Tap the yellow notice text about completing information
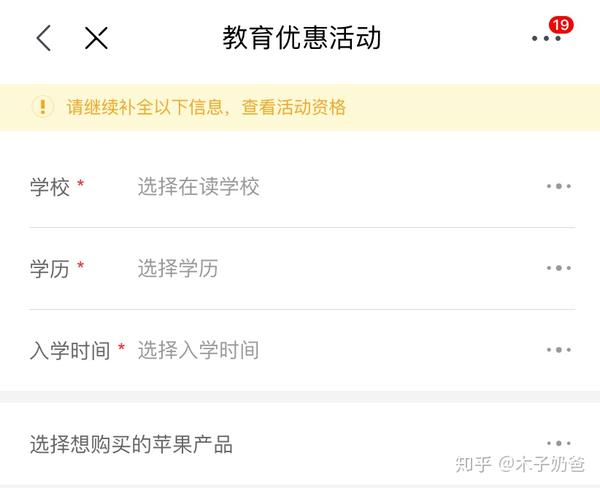The width and height of the screenshot is (600, 488). [206, 107]
